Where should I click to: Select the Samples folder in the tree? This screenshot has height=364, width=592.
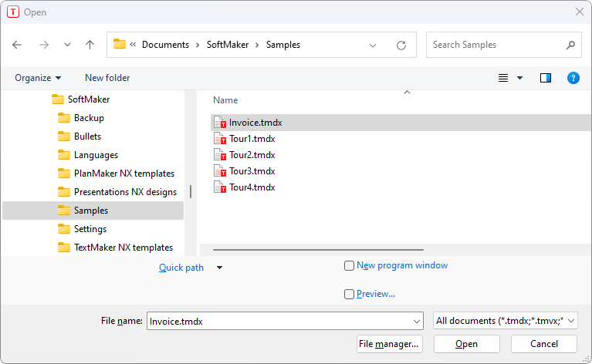[x=93, y=211]
